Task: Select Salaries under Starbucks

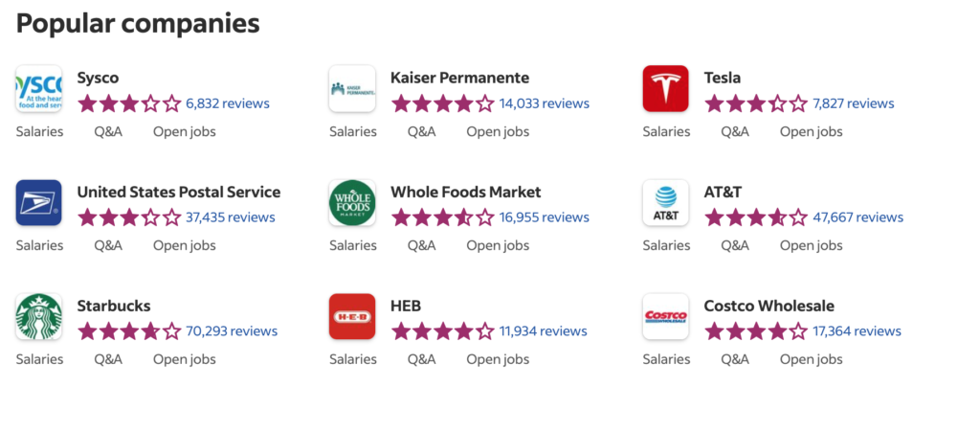Action: tap(39, 359)
